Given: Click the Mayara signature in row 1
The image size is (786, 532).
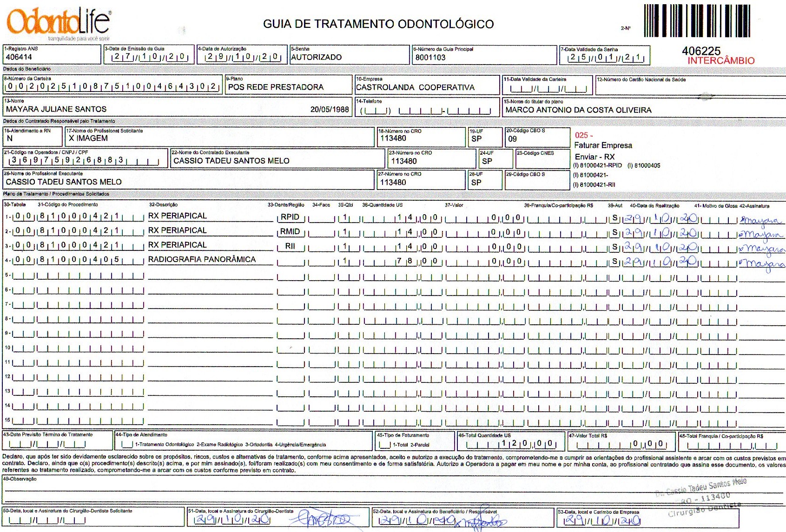Looking at the screenshot, I should coord(761,220).
